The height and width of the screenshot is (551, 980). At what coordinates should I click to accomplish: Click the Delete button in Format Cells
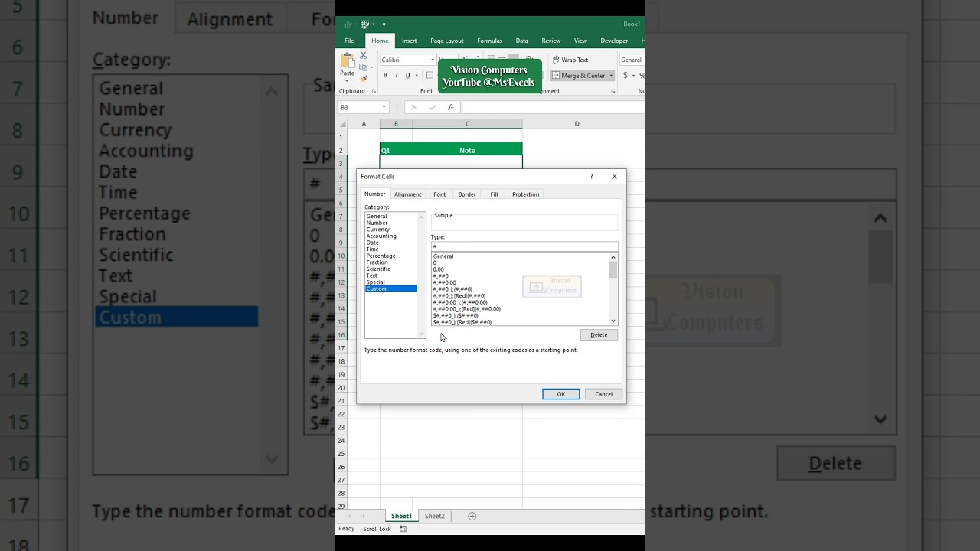pos(599,334)
